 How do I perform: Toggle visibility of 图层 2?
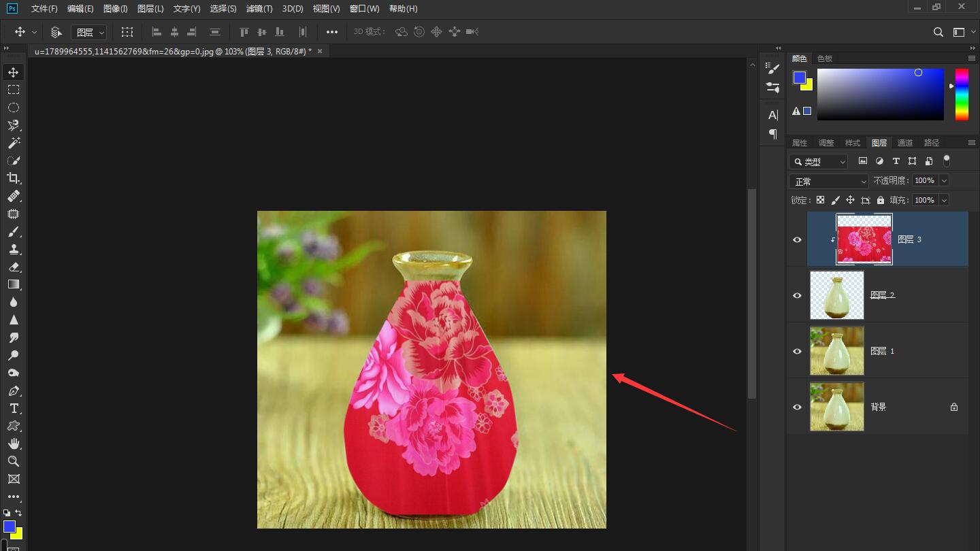tap(797, 295)
